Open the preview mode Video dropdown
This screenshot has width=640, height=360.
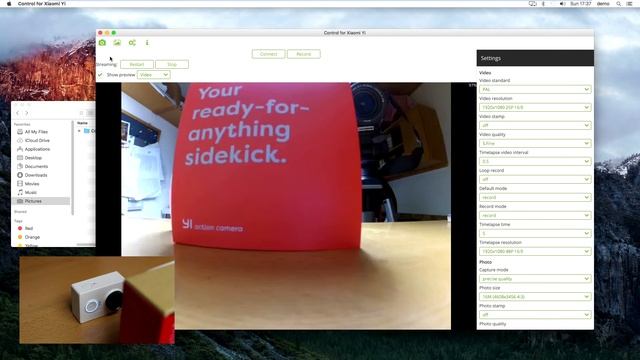pyautogui.click(x=153, y=75)
